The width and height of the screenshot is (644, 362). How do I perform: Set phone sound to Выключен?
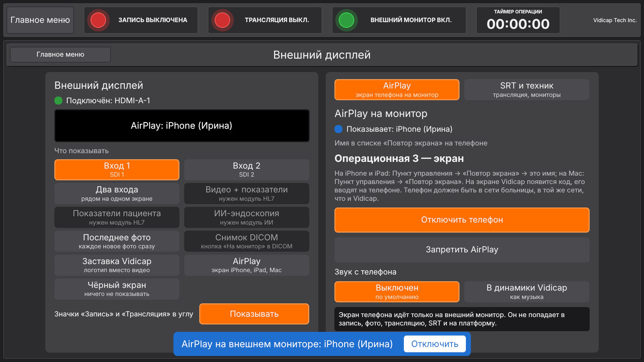tap(397, 292)
